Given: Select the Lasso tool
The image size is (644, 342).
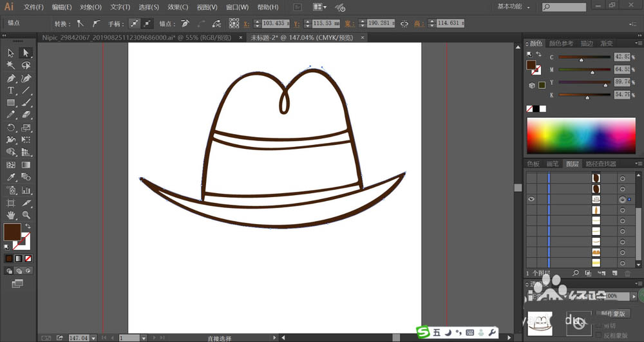Looking at the screenshot, I should pos(26,65).
